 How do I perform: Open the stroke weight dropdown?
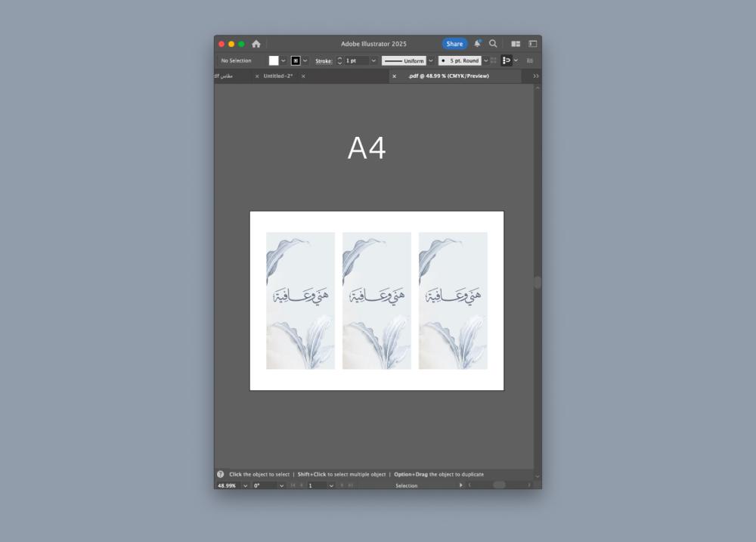373,60
